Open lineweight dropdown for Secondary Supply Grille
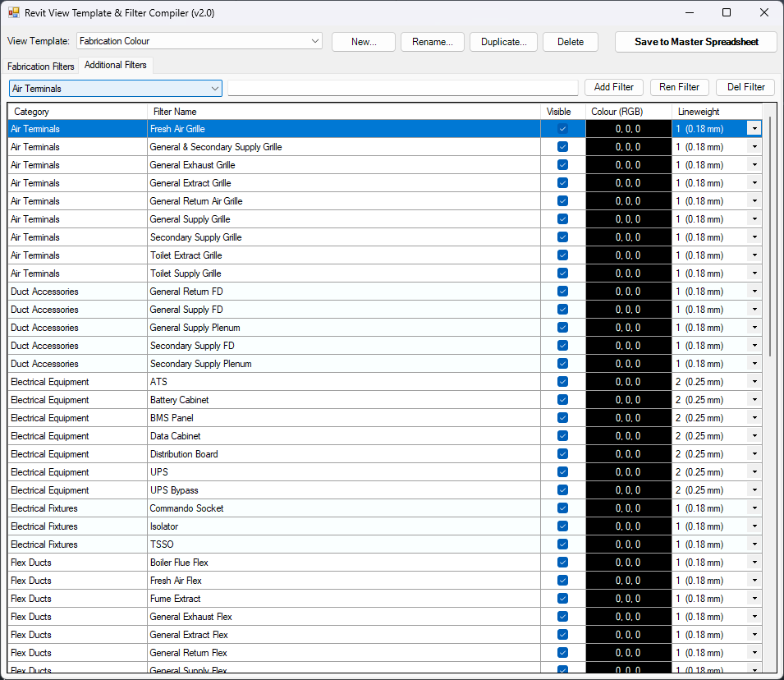This screenshot has height=680, width=784. pos(754,237)
